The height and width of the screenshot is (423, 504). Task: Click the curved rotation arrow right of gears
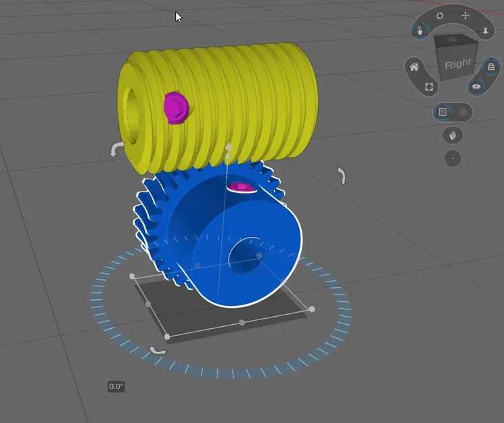[x=342, y=175]
